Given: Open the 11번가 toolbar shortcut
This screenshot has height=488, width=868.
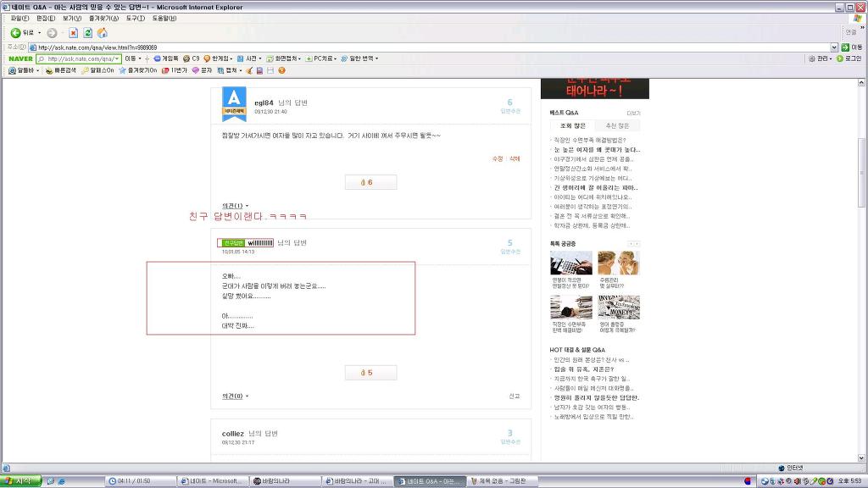Looking at the screenshot, I should coord(175,71).
